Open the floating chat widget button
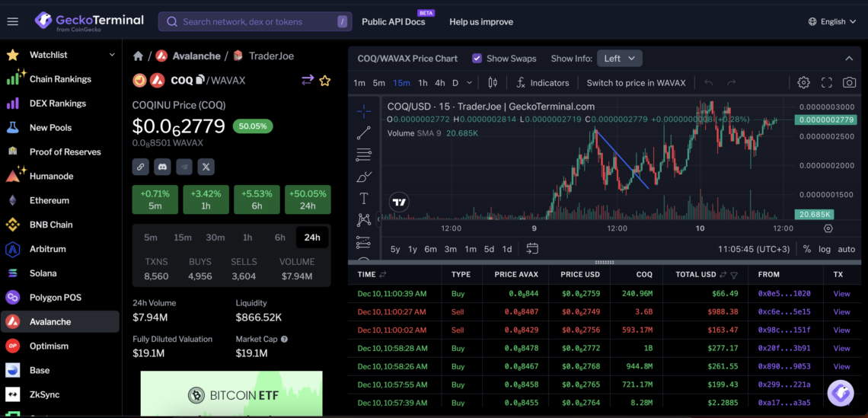The width and height of the screenshot is (868, 418). pyautogui.click(x=841, y=393)
